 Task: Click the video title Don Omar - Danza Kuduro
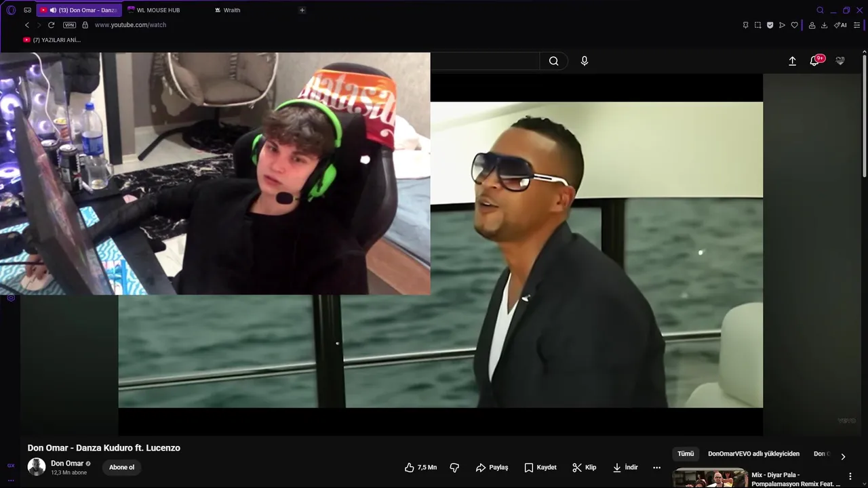104,448
